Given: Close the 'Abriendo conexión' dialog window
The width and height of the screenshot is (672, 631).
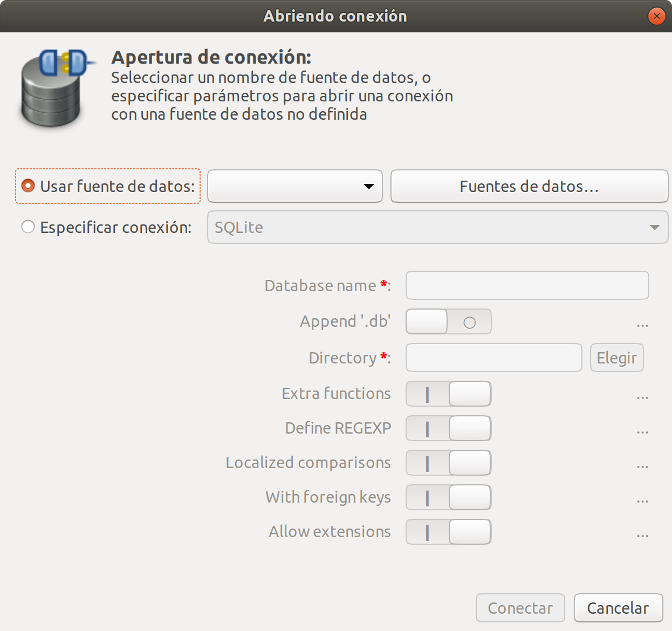Looking at the screenshot, I should tap(656, 16).
